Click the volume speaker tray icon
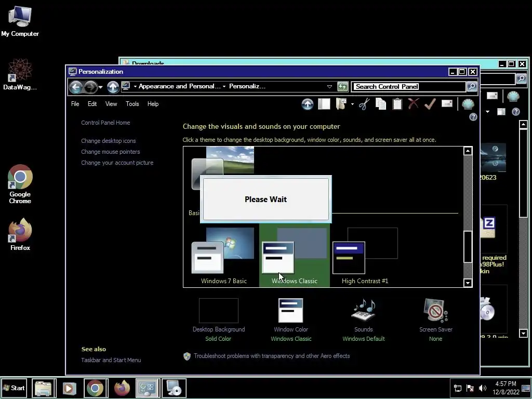This screenshot has width=532, height=399. point(482,388)
